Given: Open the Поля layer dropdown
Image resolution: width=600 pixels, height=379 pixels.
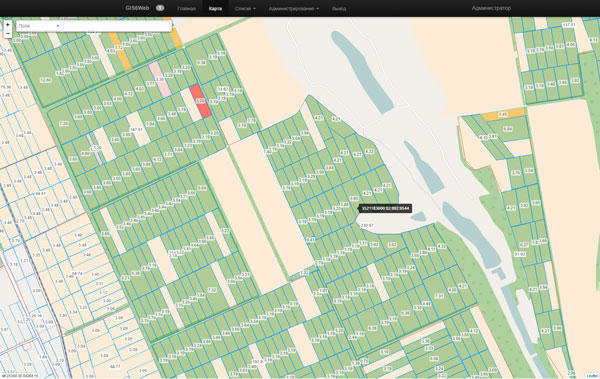Looking at the screenshot, I should (x=39, y=26).
